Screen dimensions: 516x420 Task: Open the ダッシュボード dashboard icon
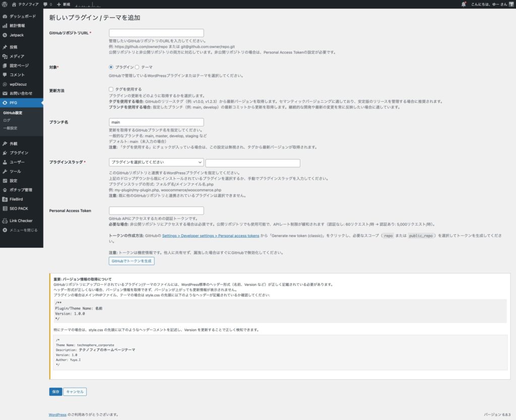[5, 16]
